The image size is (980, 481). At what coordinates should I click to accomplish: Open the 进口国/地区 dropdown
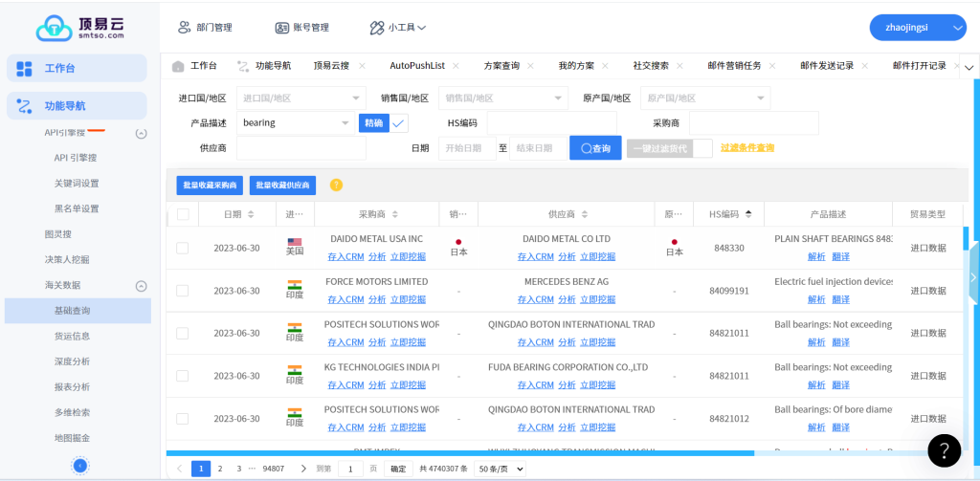pyautogui.click(x=301, y=98)
